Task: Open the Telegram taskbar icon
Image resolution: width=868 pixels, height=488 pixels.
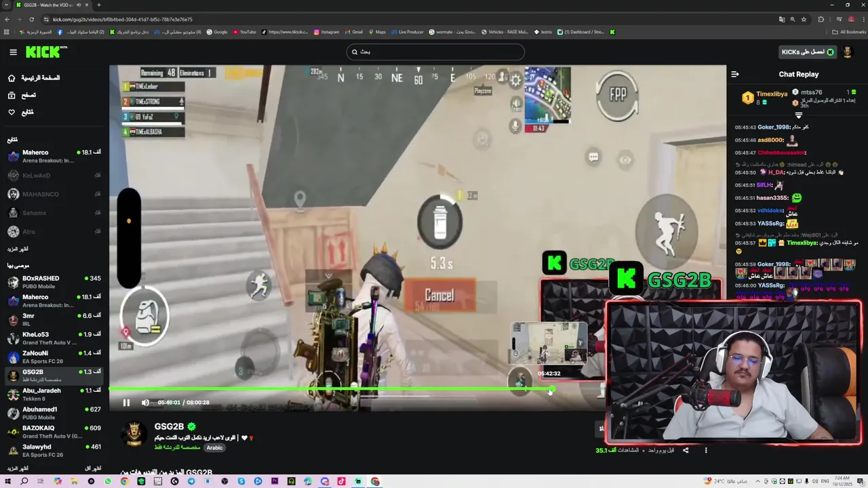Action: [x=191, y=481]
